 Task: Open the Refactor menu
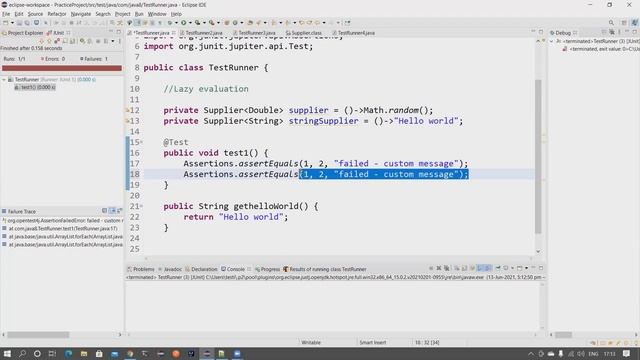tap(57, 14)
